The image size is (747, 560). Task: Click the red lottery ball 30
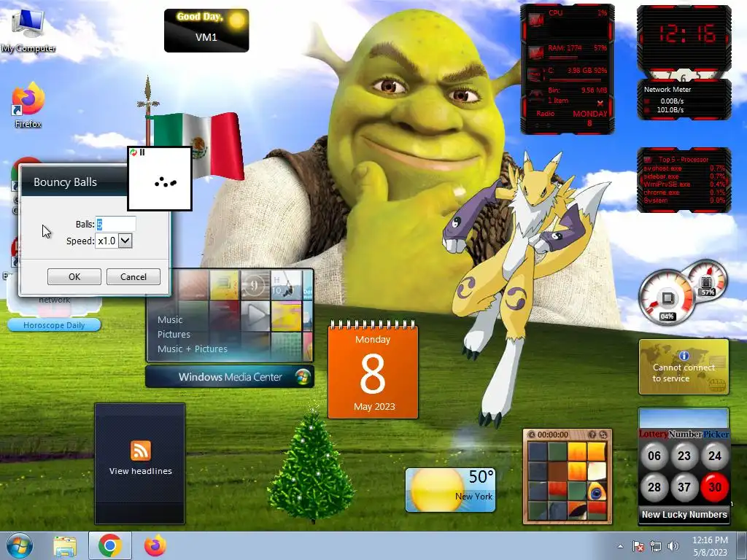pyautogui.click(x=715, y=486)
